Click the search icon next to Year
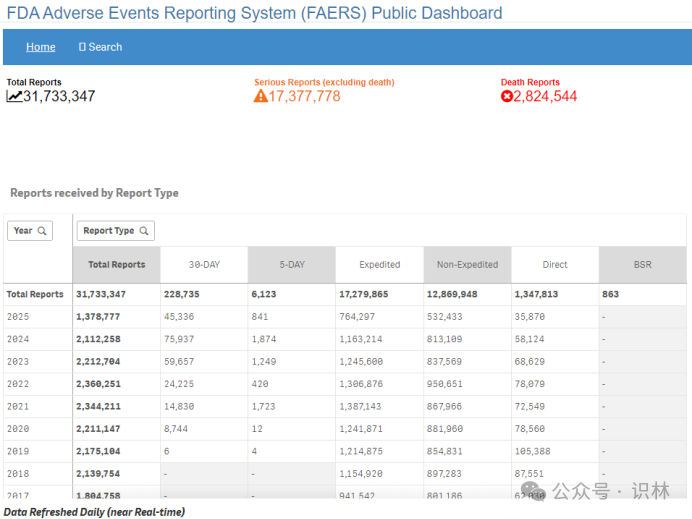 click(x=42, y=231)
